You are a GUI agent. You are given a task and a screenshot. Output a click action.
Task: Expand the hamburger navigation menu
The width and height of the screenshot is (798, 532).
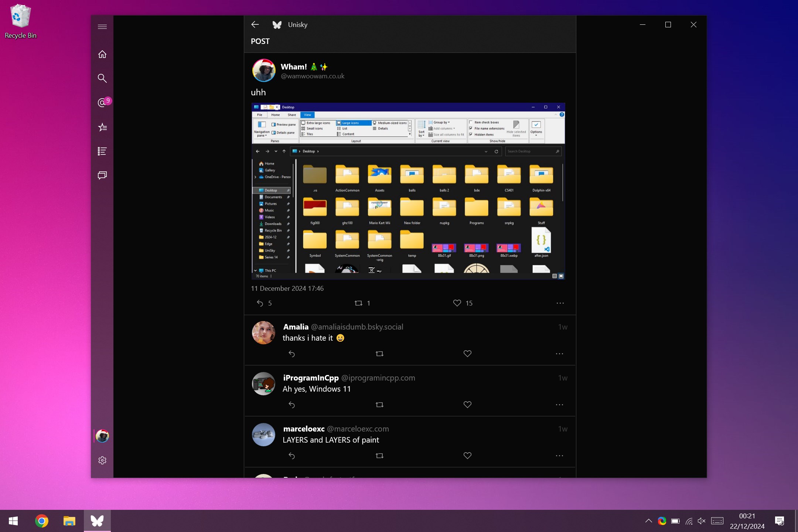[102, 27]
